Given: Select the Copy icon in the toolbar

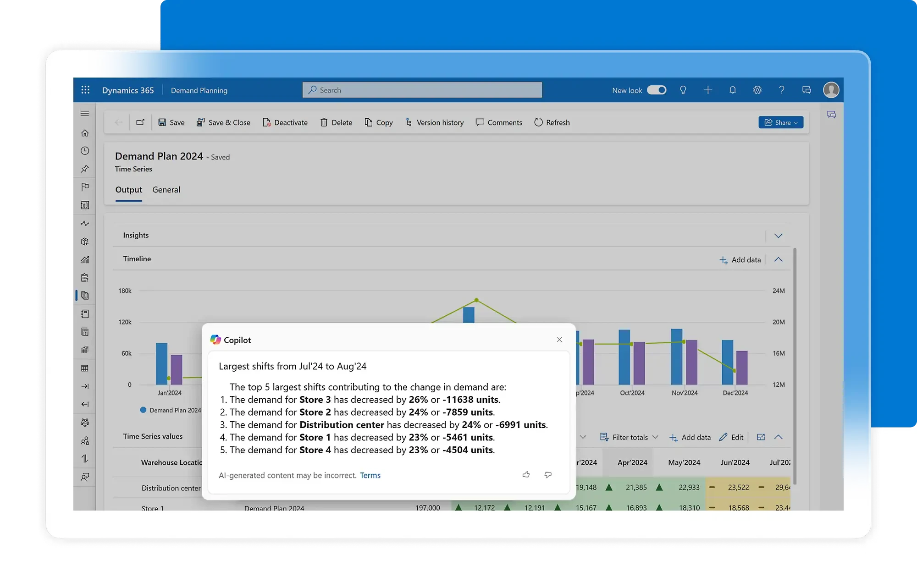Looking at the screenshot, I should tap(370, 122).
